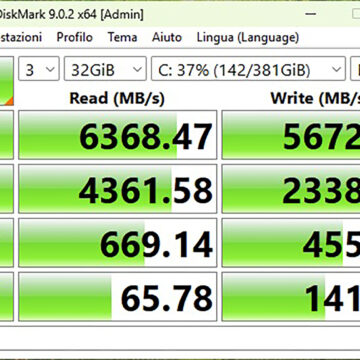360x360 pixels.
Task: Open the Lingua (Language) menu
Action: click(248, 37)
